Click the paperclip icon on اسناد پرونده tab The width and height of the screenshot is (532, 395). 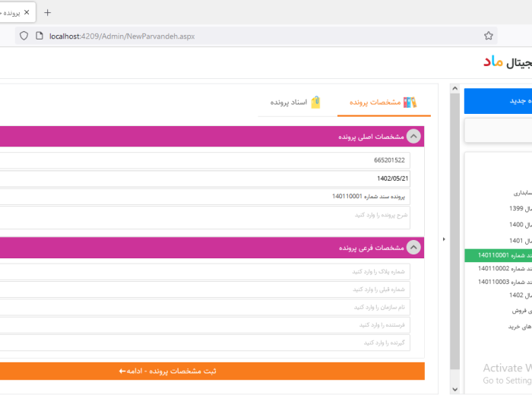pyautogui.click(x=315, y=103)
